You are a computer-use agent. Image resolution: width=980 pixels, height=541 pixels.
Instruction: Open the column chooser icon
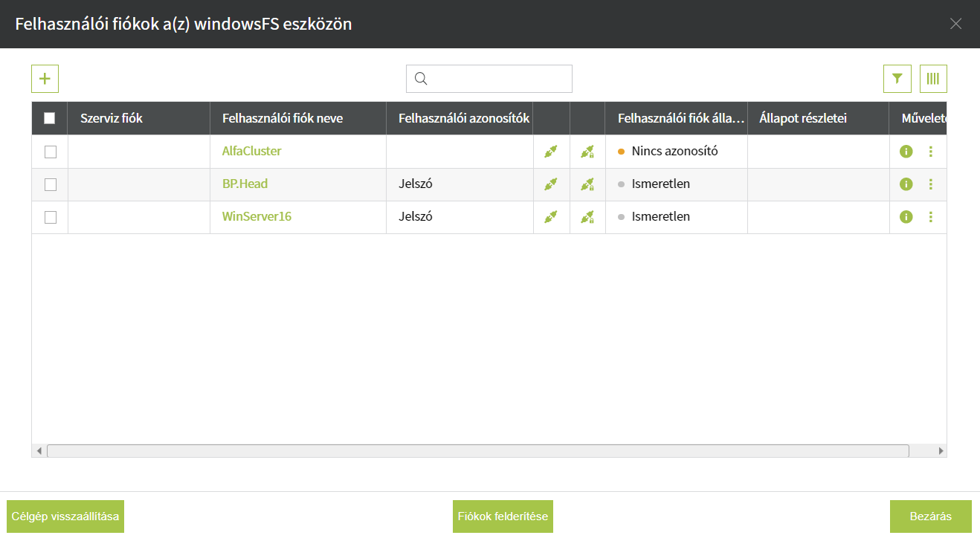(x=933, y=79)
